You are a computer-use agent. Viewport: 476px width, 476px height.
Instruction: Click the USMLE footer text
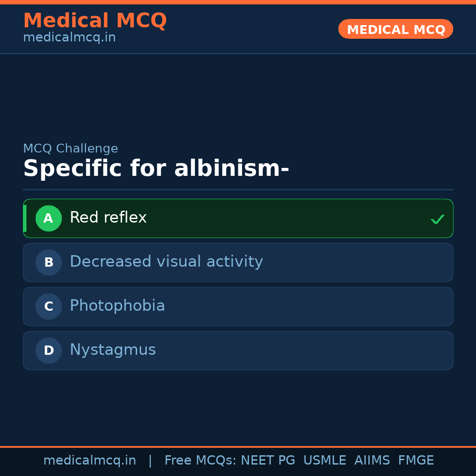(x=324, y=461)
